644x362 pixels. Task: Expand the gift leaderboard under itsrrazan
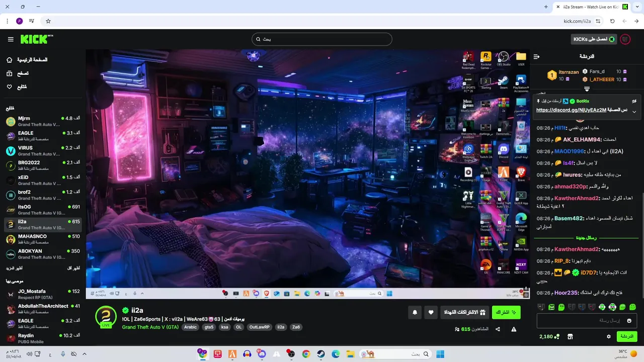click(587, 89)
